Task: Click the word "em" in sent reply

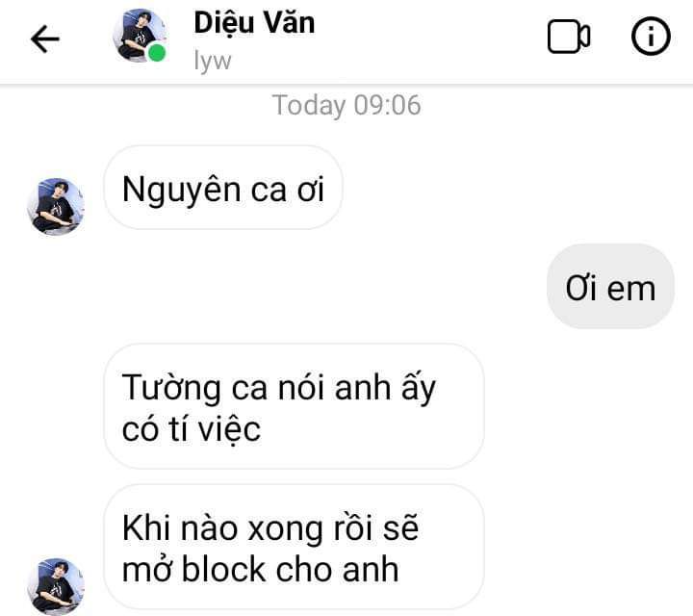Action: [x=631, y=290]
